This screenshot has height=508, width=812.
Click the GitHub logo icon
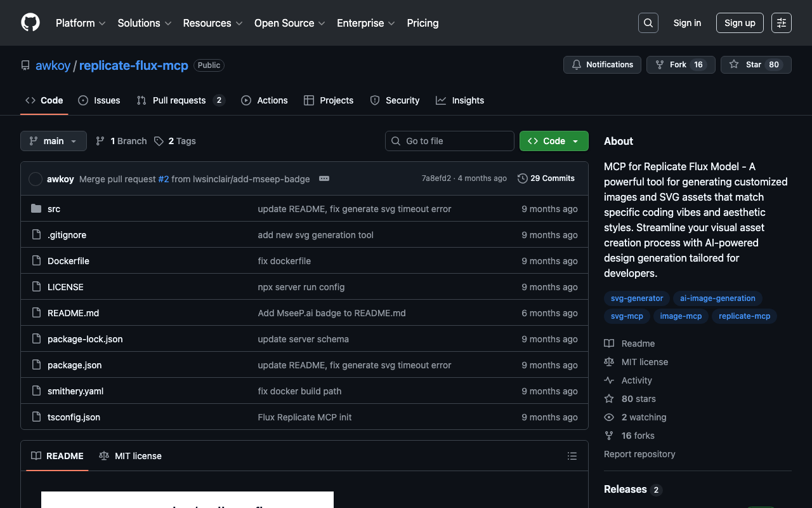[x=30, y=23]
